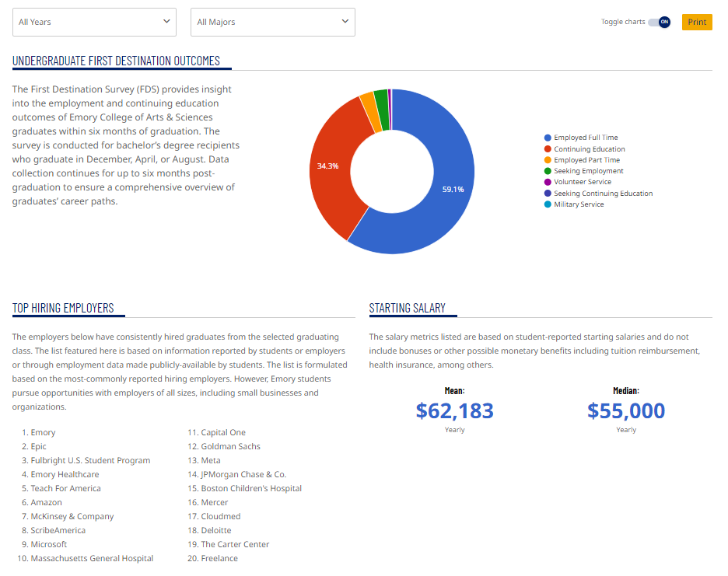Click the chevron arrow in All Years box

166,22
